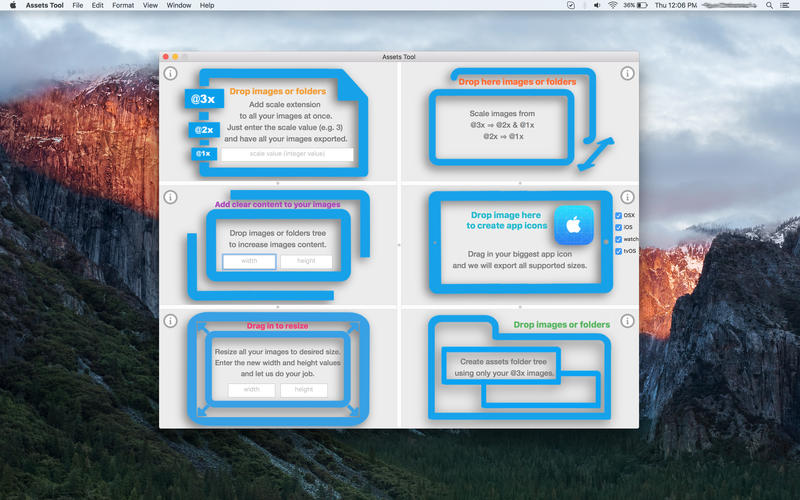Focus the height field under 'increase images content'
This screenshot has width=800, height=500.
coord(306,261)
